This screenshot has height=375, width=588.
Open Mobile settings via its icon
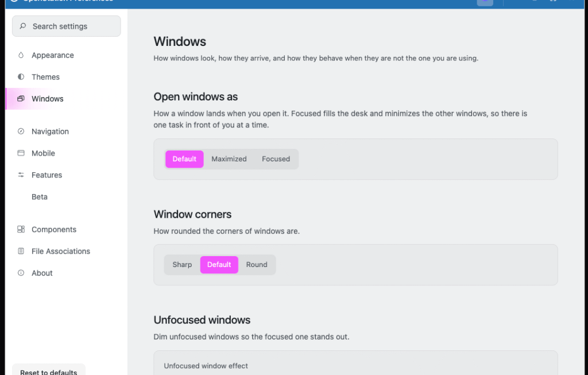pos(21,153)
